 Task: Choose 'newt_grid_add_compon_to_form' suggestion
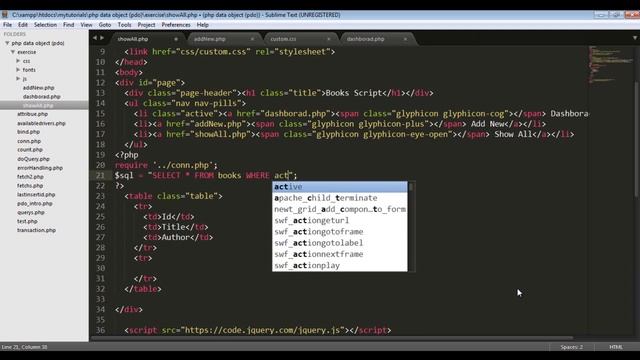point(340,209)
